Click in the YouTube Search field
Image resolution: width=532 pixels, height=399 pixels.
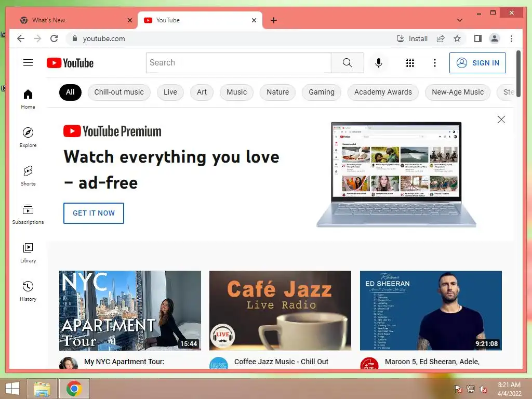[238, 63]
